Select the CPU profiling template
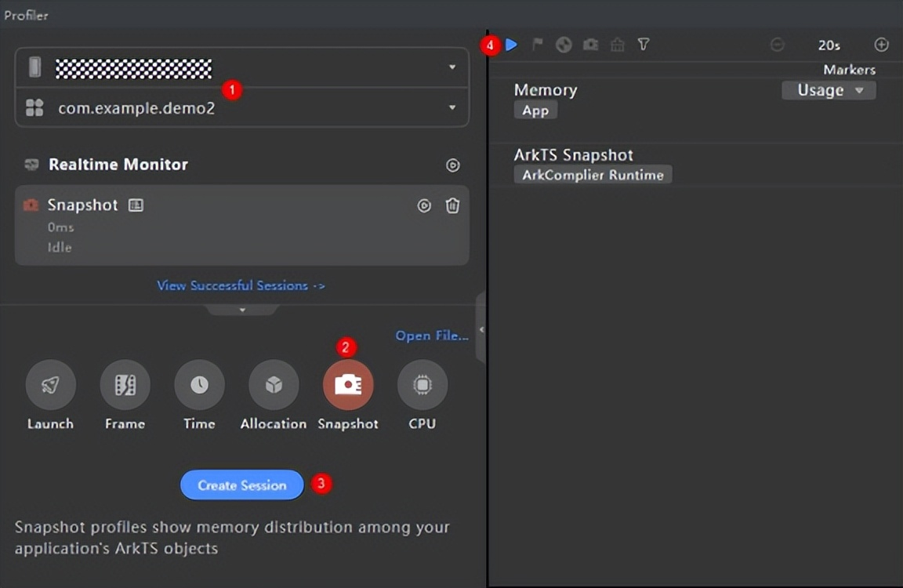 (422, 385)
